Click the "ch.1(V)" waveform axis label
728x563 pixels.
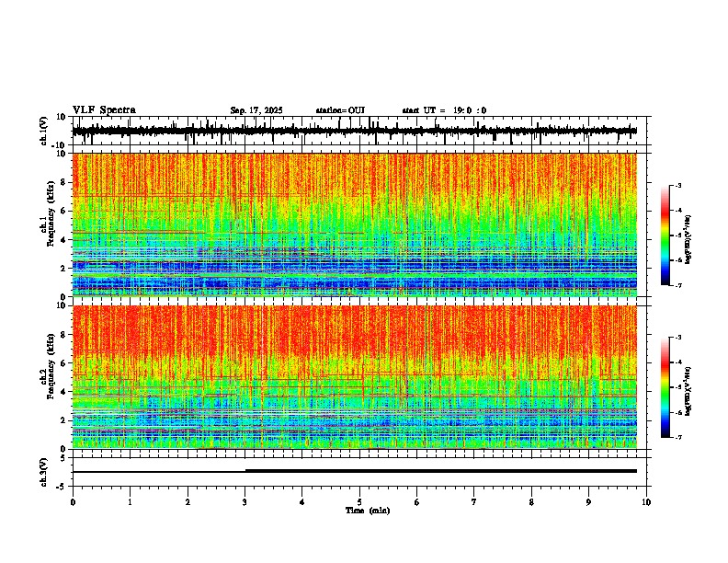click(x=44, y=131)
